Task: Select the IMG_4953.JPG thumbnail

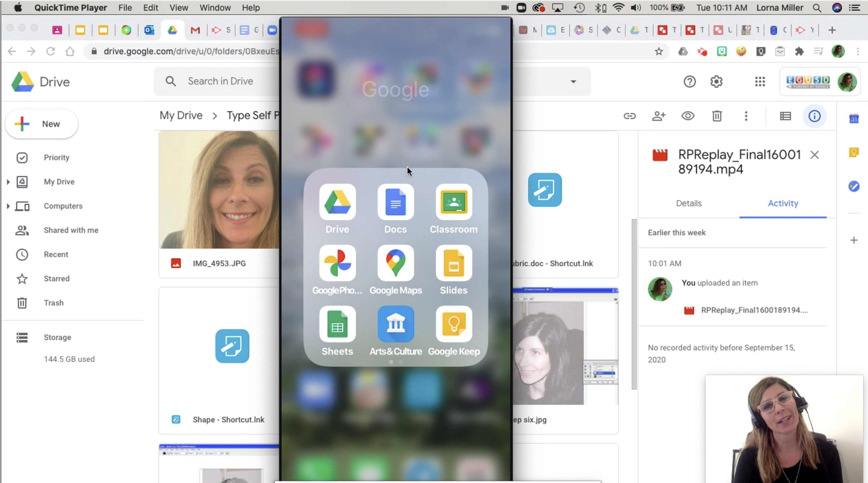Action: tap(219, 190)
